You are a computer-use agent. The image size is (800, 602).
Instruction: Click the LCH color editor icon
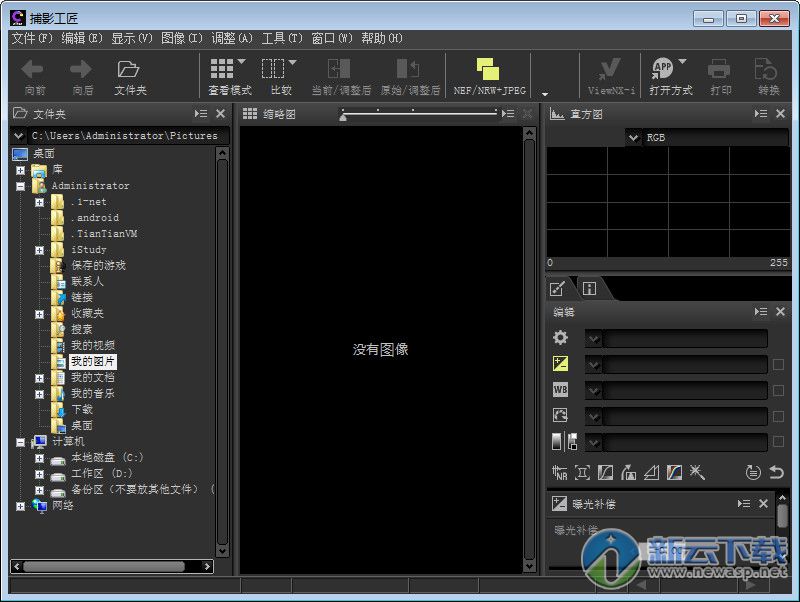[675, 472]
